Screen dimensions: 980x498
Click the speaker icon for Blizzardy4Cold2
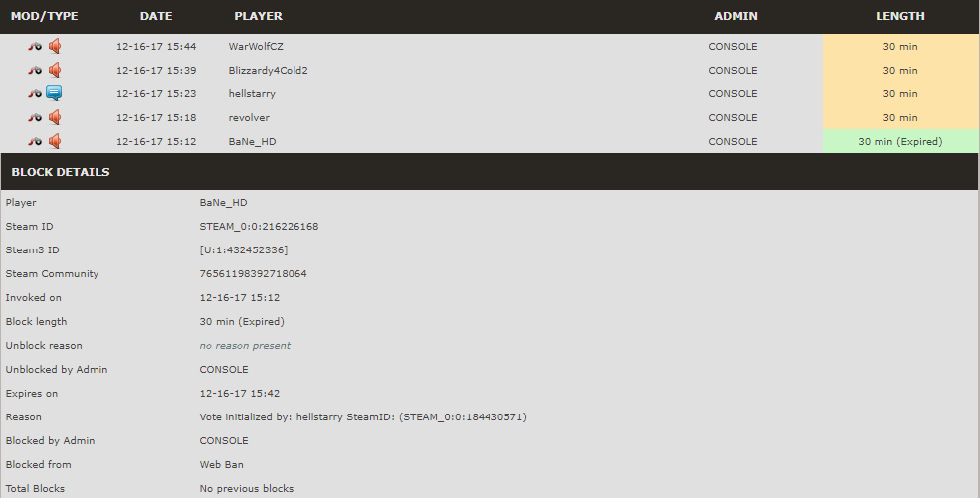click(55, 70)
